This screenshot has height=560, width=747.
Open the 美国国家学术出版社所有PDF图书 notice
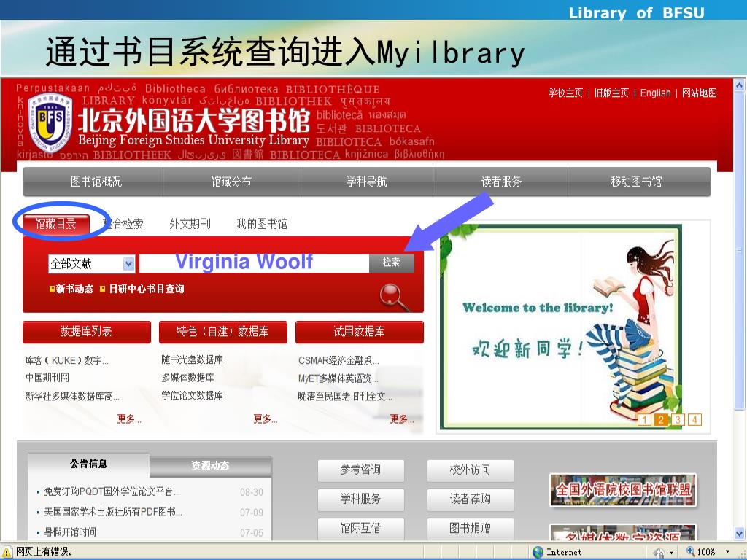point(113,512)
